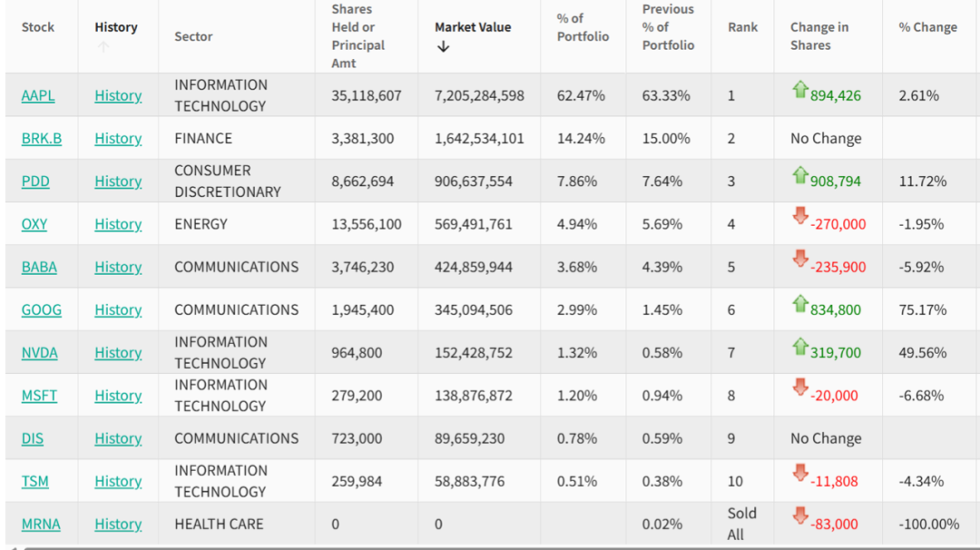This screenshot has width=980, height=550.
Task: Click the green up arrow in PDD row
Action: pyautogui.click(x=799, y=175)
